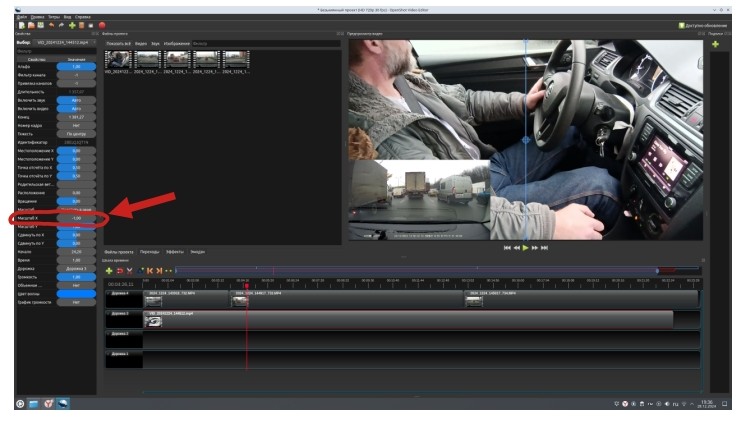741x423 pixels.
Task: Select the first video thumbnail in project files
Action: coord(119,60)
